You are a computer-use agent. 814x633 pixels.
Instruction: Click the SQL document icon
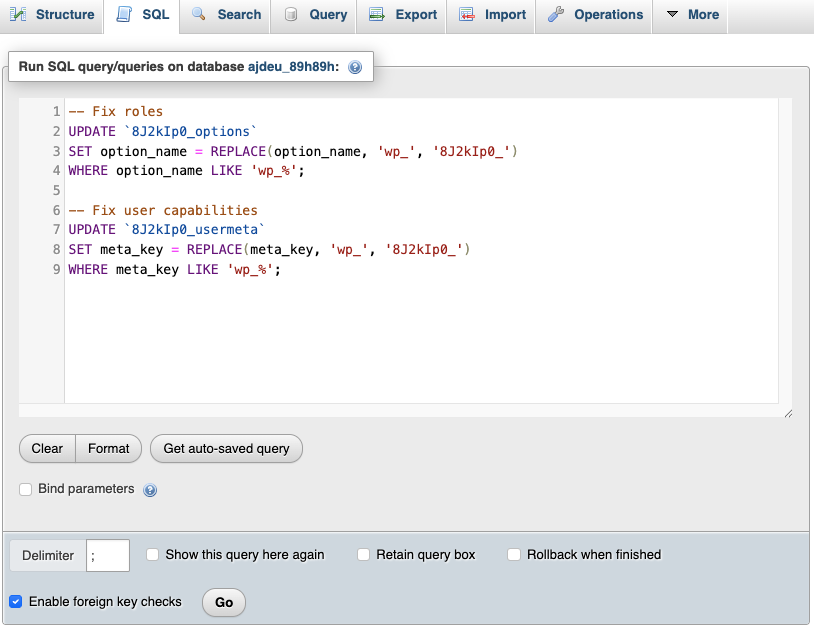pos(124,14)
